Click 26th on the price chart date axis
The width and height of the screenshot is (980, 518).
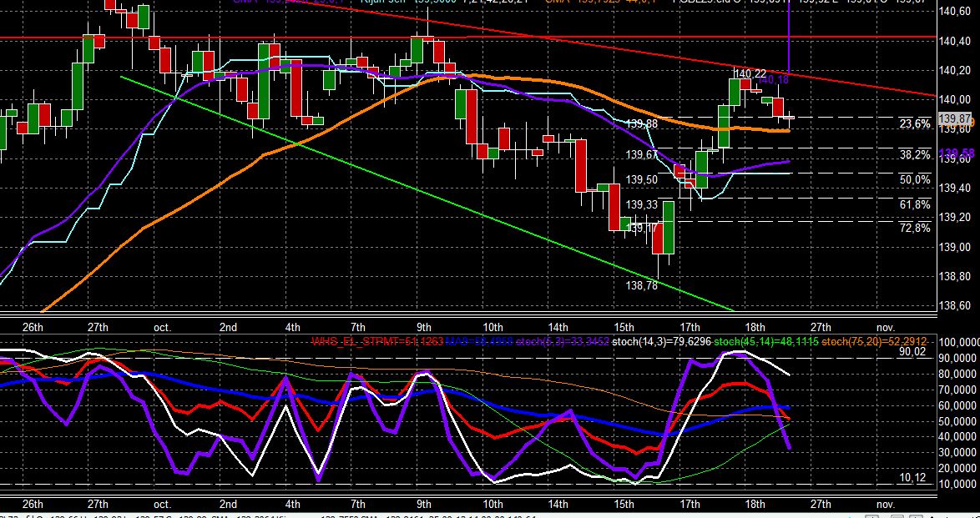pyautogui.click(x=33, y=327)
